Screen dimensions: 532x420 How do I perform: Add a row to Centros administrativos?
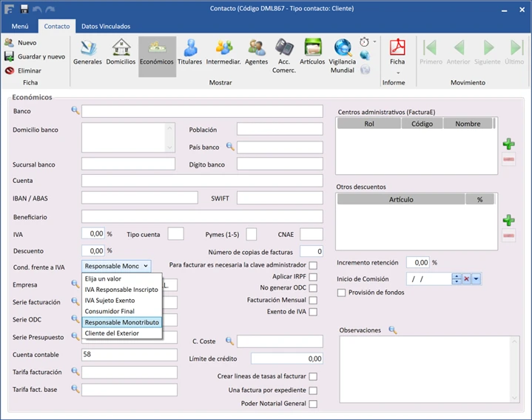pos(508,144)
